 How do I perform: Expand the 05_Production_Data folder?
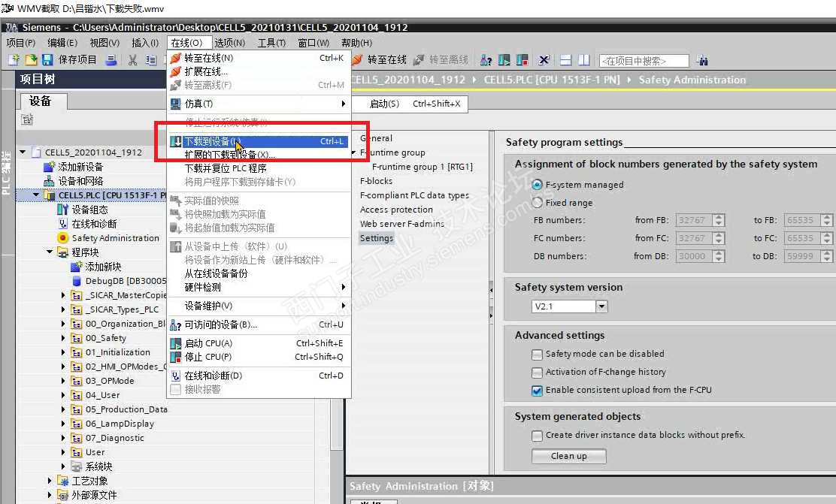point(63,409)
